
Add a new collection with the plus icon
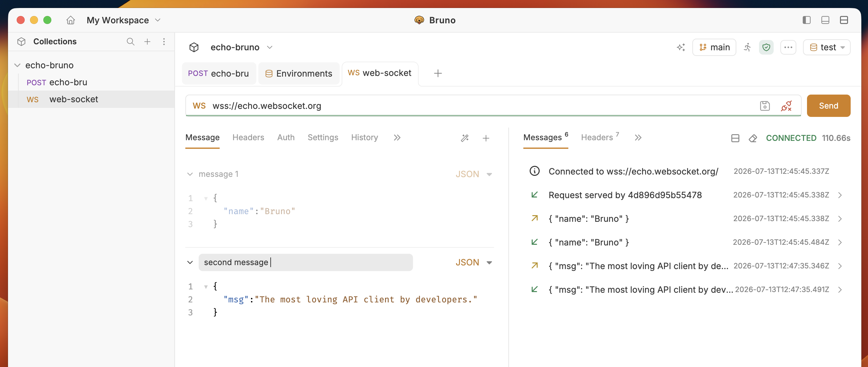coord(147,41)
